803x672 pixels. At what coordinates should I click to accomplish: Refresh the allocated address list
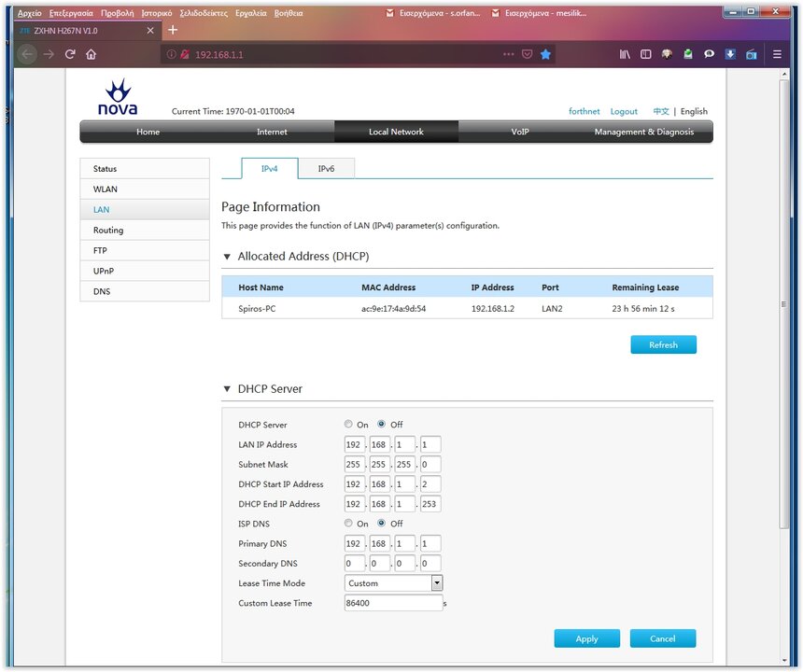[663, 345]
